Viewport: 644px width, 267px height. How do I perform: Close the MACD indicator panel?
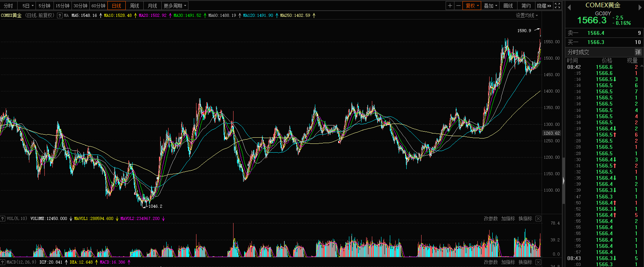pos(538,262)
